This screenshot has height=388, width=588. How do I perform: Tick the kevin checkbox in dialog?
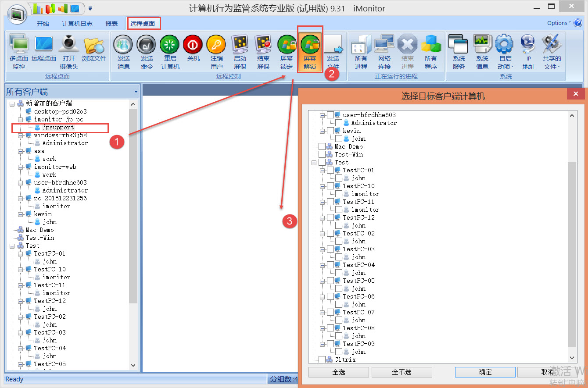tap(330, 131)
